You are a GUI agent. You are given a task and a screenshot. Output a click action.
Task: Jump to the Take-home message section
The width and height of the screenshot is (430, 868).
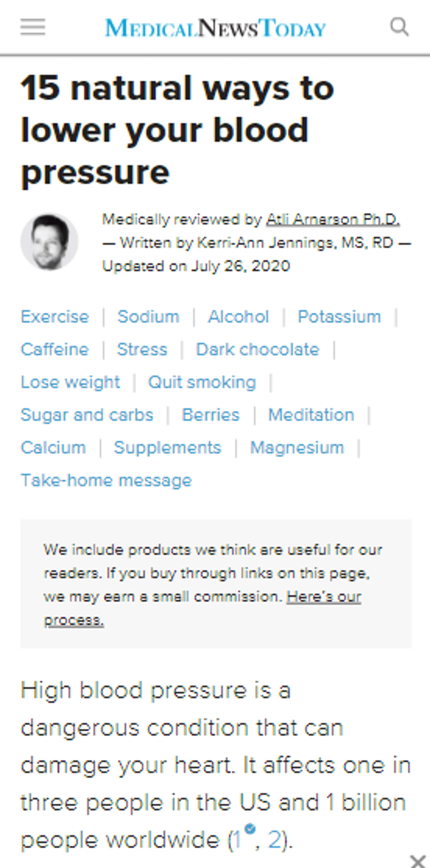[106, 480]
